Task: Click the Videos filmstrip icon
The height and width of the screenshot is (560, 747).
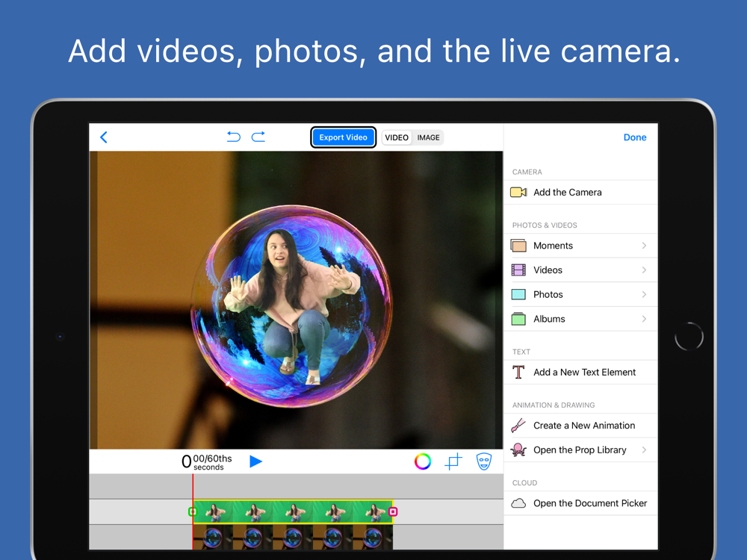Action: coord(518,270)
